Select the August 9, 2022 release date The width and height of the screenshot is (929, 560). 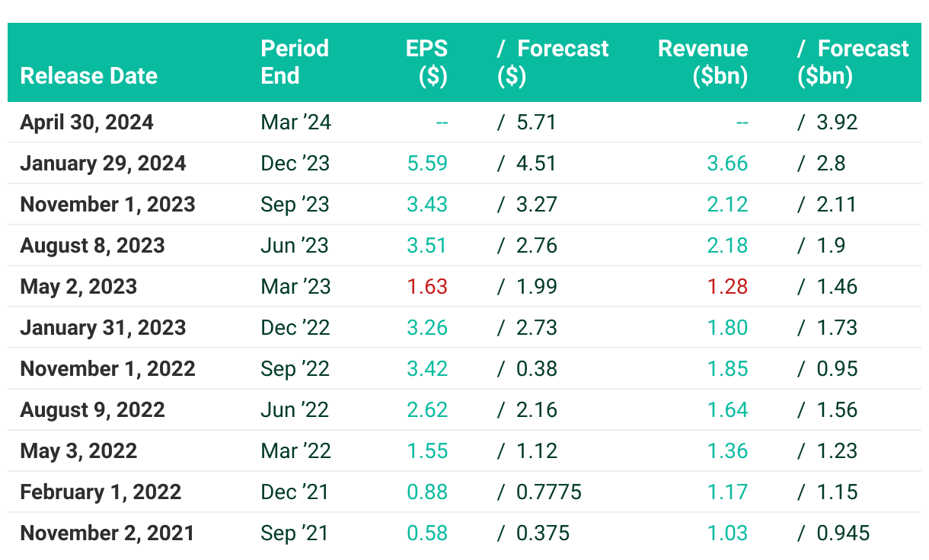pos(92,410)
